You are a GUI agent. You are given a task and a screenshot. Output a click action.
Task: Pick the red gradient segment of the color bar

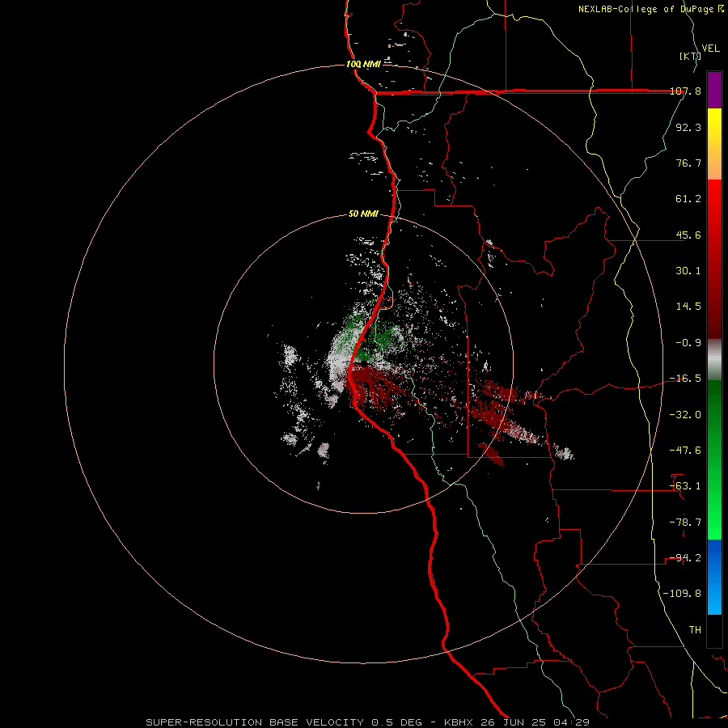pos(714,259)
